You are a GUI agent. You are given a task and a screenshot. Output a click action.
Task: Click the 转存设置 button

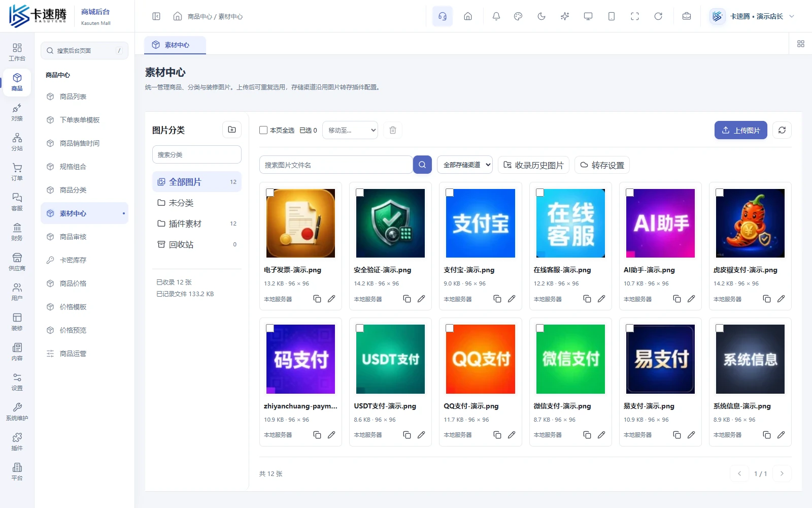point(602,165)
